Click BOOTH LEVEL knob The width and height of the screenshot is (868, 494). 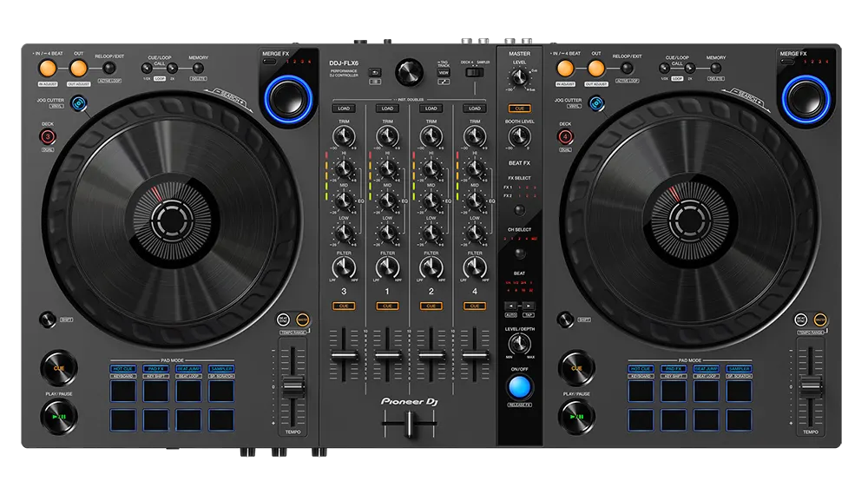519,136
